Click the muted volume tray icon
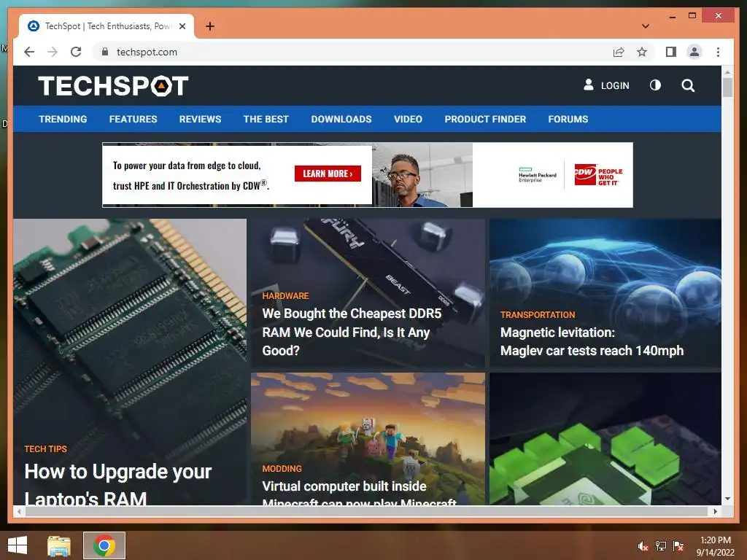Viewport: 747px width, 560px height. tap(643, 545)
